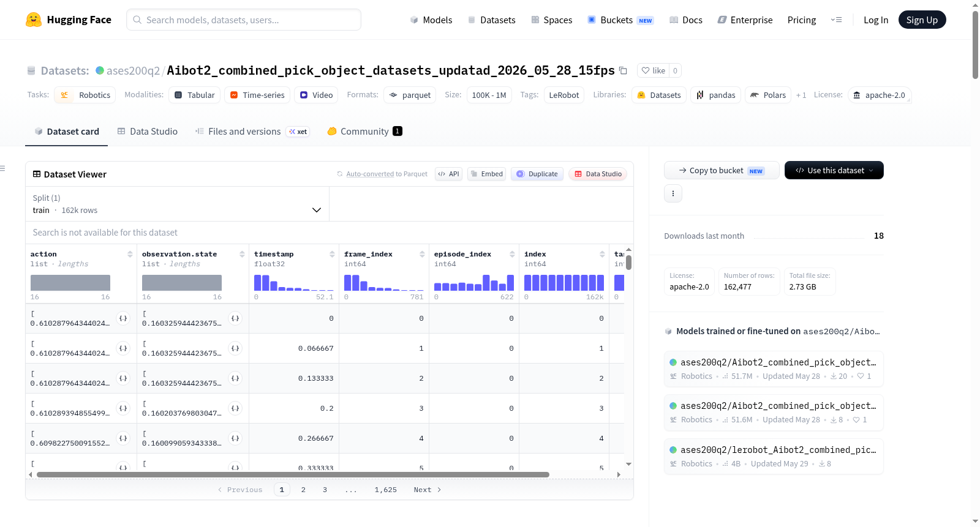Jump to page 3 of the table
The height and width of the screenshot is (527, 980).
(x=325, y=490)
